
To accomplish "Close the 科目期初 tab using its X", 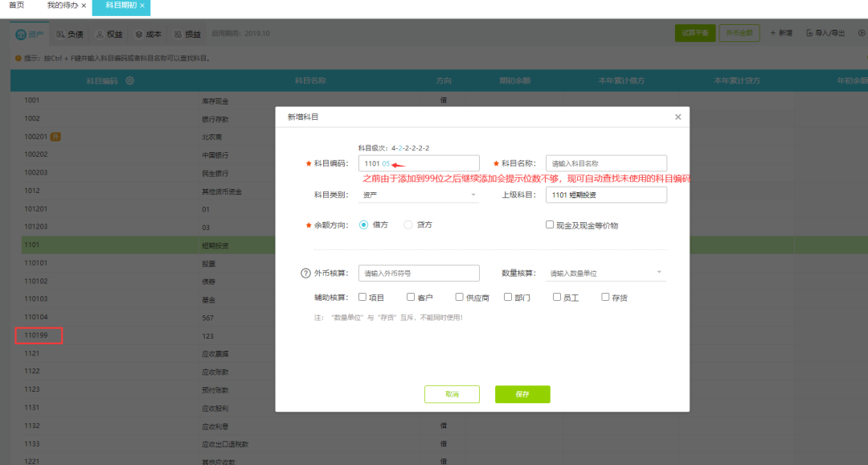I will click(142, 6).
